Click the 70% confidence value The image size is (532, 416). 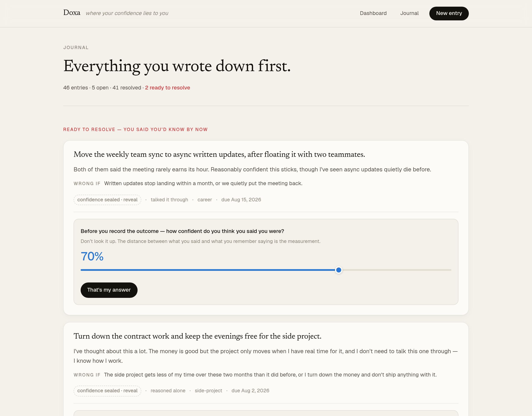92,256
